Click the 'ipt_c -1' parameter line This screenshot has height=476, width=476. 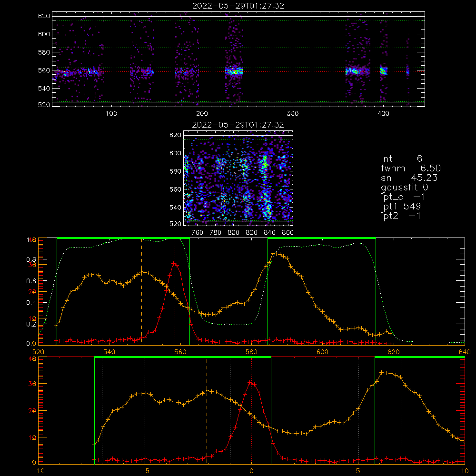click(x=403, y=197)
